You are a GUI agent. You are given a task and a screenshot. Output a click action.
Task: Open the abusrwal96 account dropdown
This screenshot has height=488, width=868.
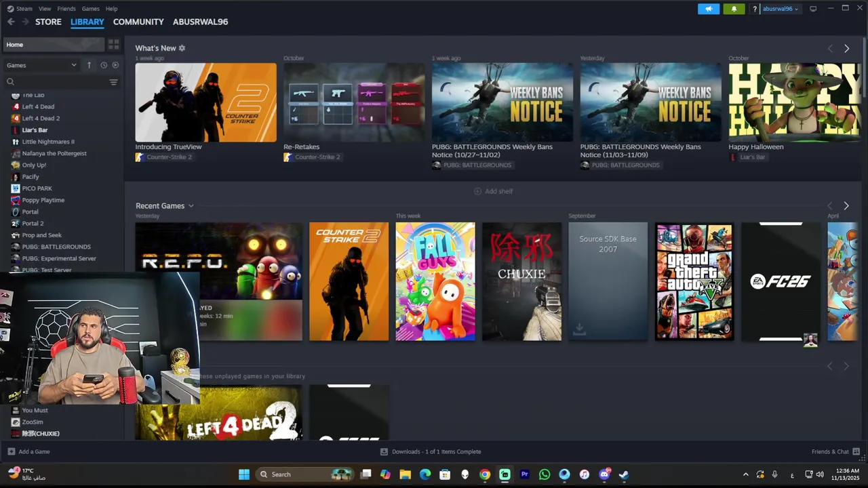point(781,9)
